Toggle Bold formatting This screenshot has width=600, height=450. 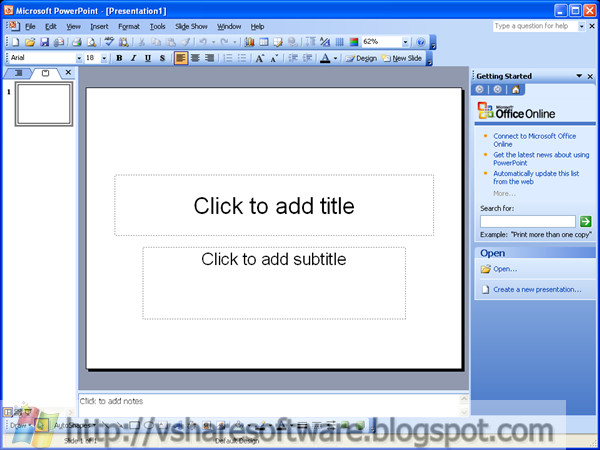pos(119,58)
